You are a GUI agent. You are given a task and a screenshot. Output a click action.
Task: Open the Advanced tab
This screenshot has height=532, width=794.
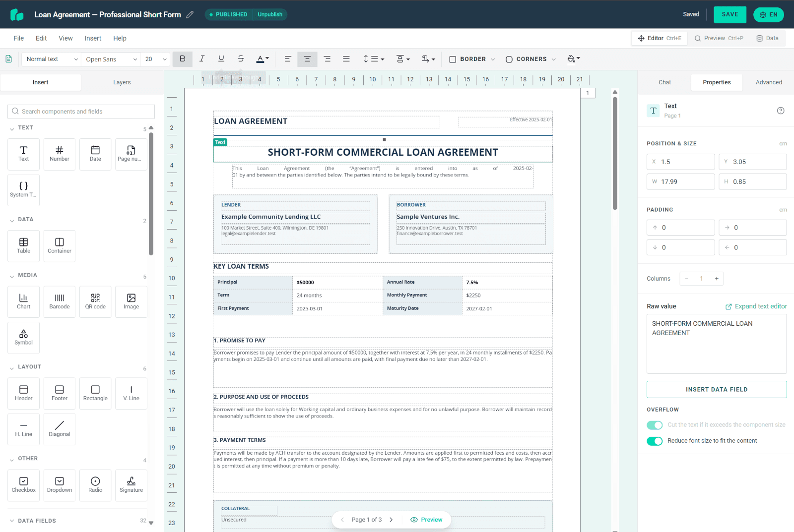click(769, 82)
